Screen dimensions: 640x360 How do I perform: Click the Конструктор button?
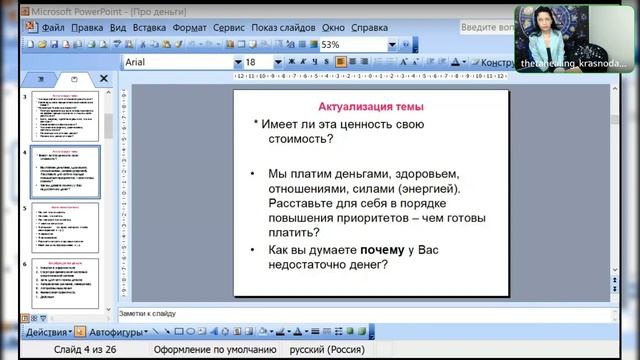tap(493, 62)
